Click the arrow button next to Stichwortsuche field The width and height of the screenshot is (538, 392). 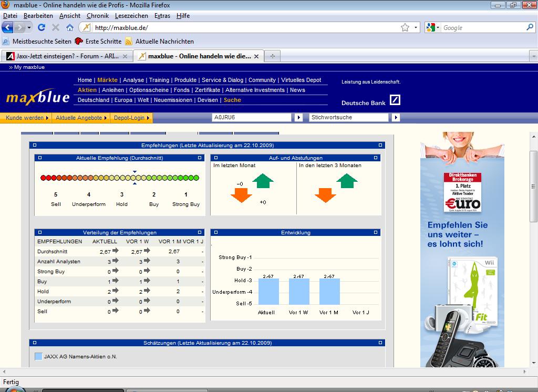point(396,118)
